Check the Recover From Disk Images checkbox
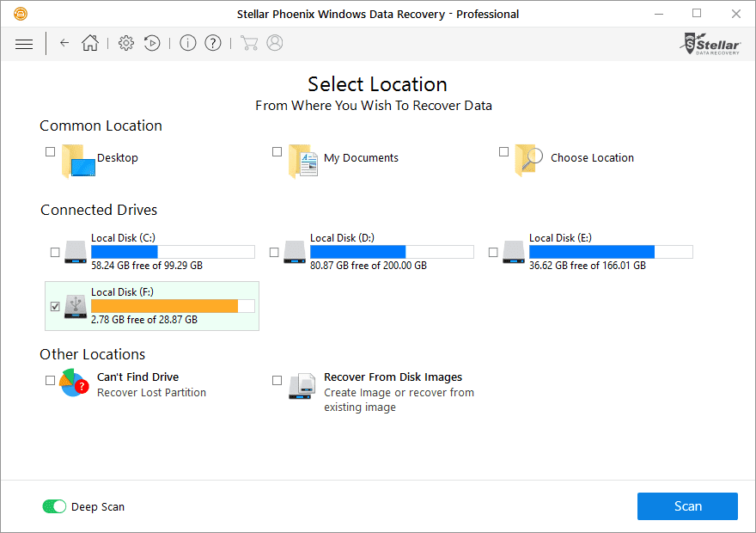Image resolution: width=756 pixels, height=533 pixels. pyautogui.click(x=277, y=381)
